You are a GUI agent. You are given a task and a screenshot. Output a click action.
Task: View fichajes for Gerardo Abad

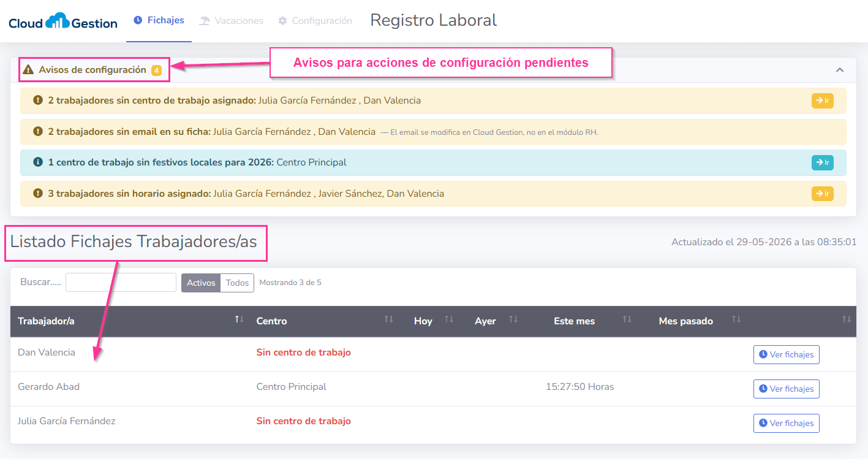click(x=786, y=389)
